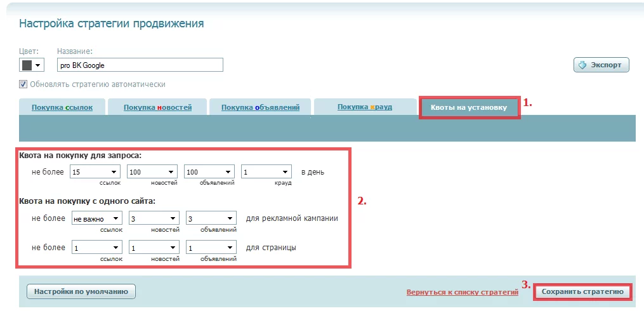
Task: Open the Покупка объявлений tab
Action: tap(260, 108)
